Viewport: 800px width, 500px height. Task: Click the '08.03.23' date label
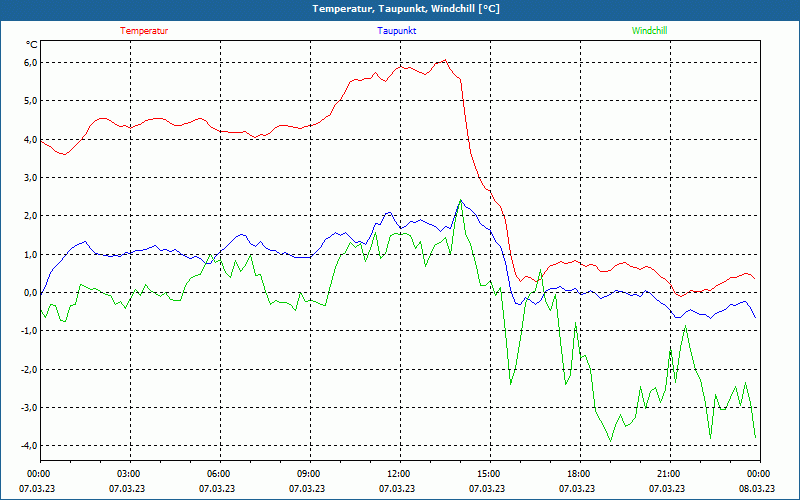(757, 488)
